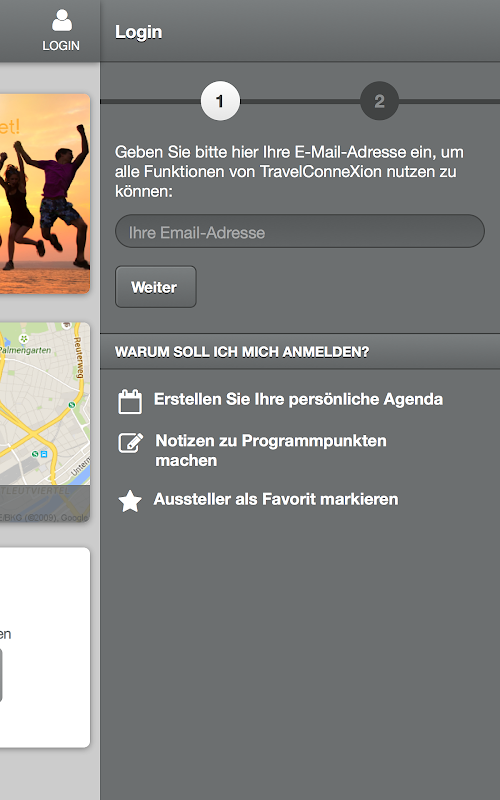Focus the Ihre Email-Adresse input field
The image size is (500, 800).
299,232
